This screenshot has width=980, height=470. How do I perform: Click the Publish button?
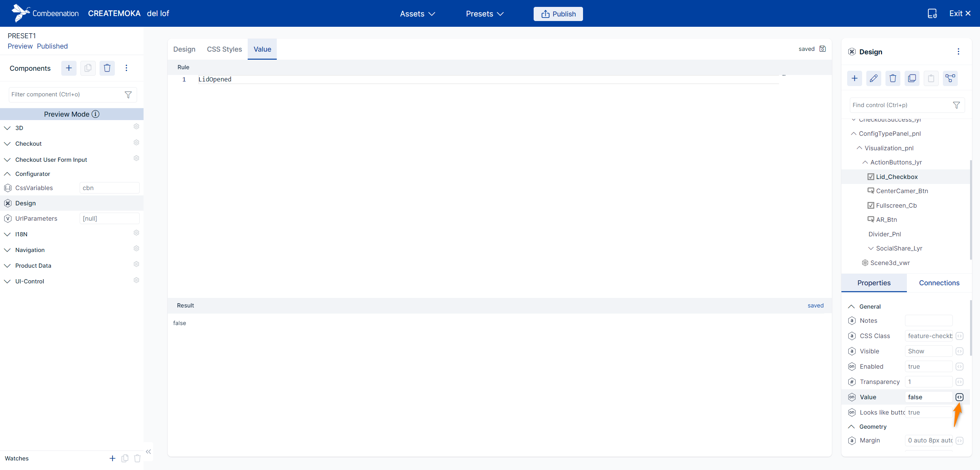[x=558, y=14]
